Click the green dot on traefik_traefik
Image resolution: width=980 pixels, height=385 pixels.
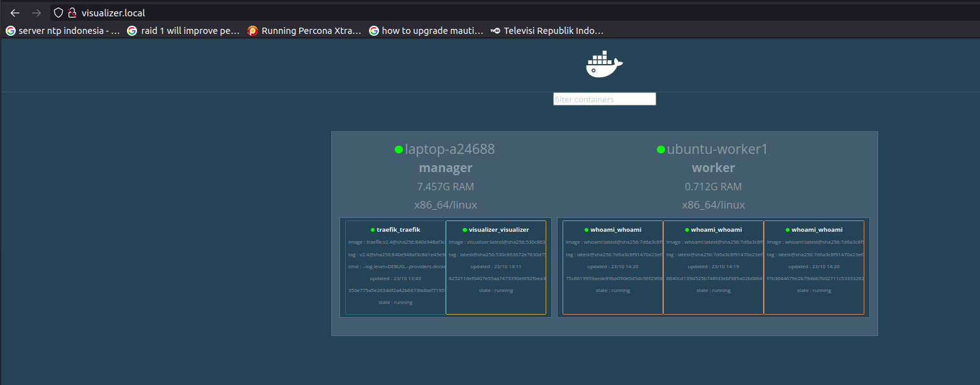[x=372, y=230]
